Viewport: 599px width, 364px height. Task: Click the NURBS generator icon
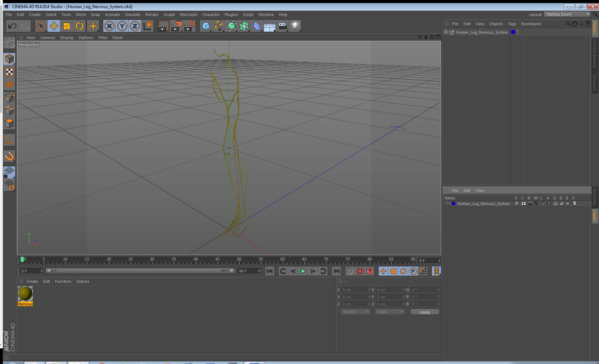(x=231, y=26)
